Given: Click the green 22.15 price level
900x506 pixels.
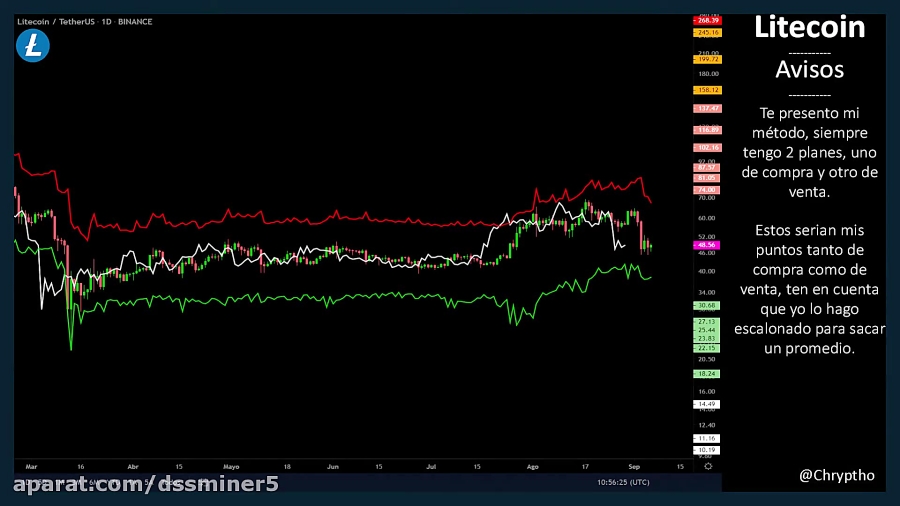Looking at the screenshot, I should tap(706, 348).
